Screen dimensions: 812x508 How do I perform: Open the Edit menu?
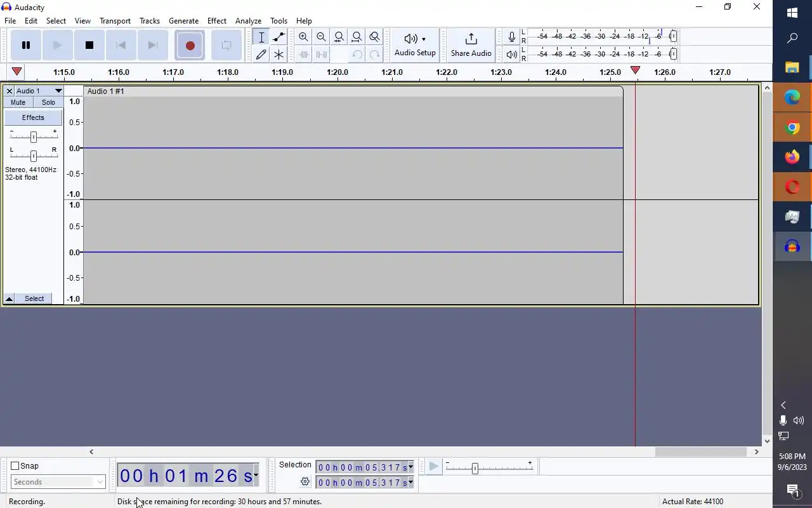[x=31, y=21]
